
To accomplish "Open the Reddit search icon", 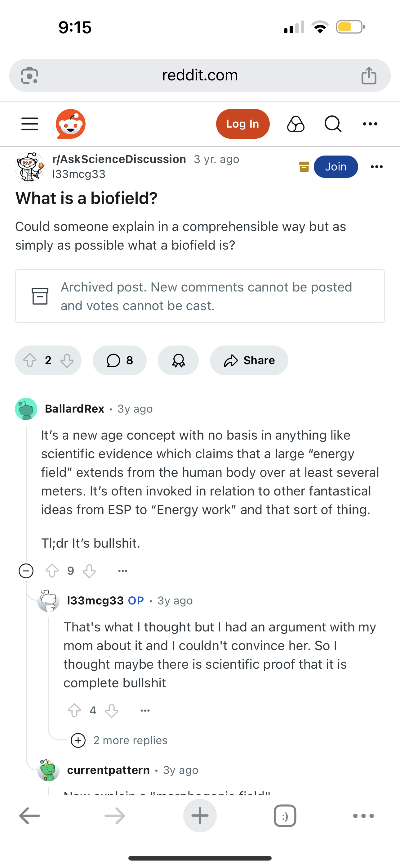I will coord(333,124).
